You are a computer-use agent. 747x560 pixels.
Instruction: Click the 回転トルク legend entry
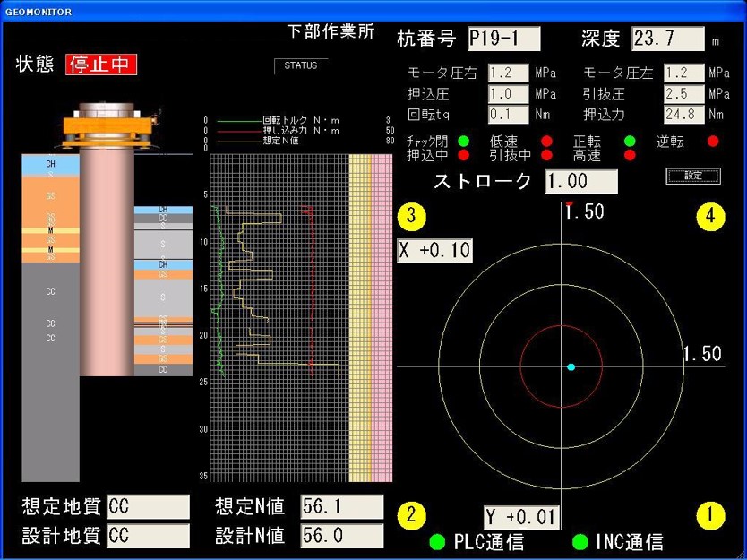point(279,120)
